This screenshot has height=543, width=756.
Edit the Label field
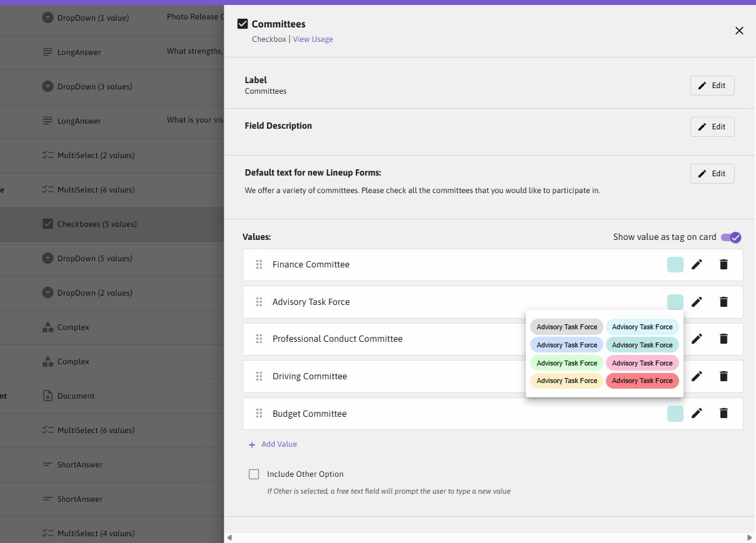coord(712,86)
